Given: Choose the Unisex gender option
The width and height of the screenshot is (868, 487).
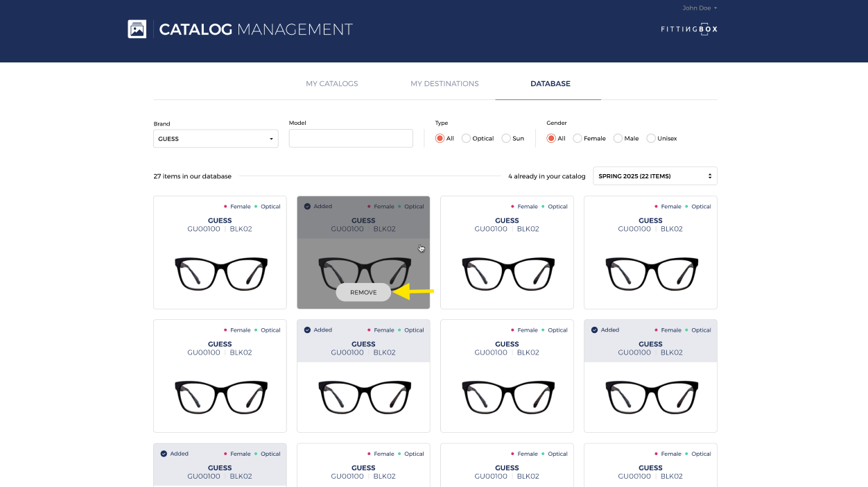Looking at the screenshot, I should click(x=651, y=139).
